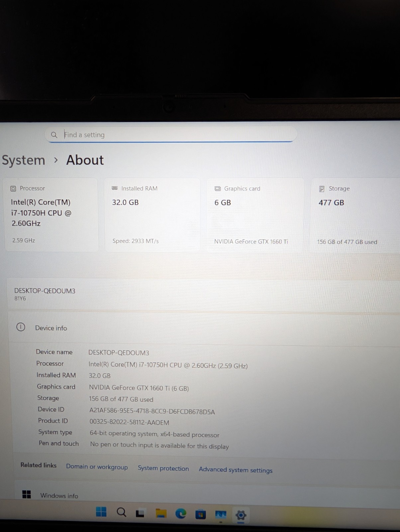Click System type 64-bit value
The height and width of the screenshot is (532, 400).
[154, 434]
